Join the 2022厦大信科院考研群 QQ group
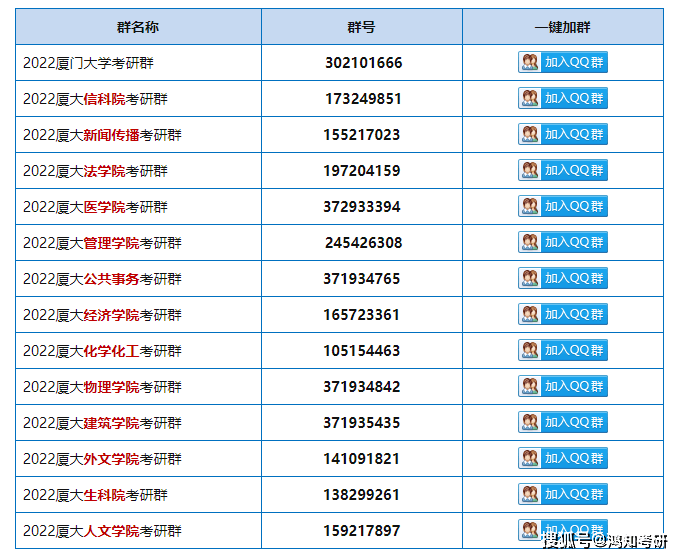682x558 pixels. (562, 98)
